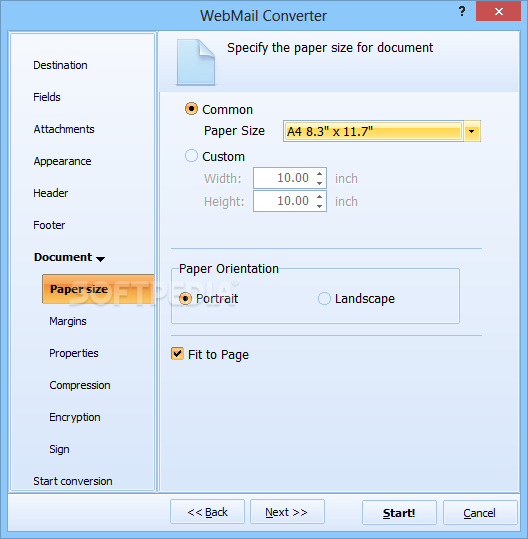Viewport: 528px width, 539px height.
Task: Click the << Back button
Action: (x=207, y=512)
